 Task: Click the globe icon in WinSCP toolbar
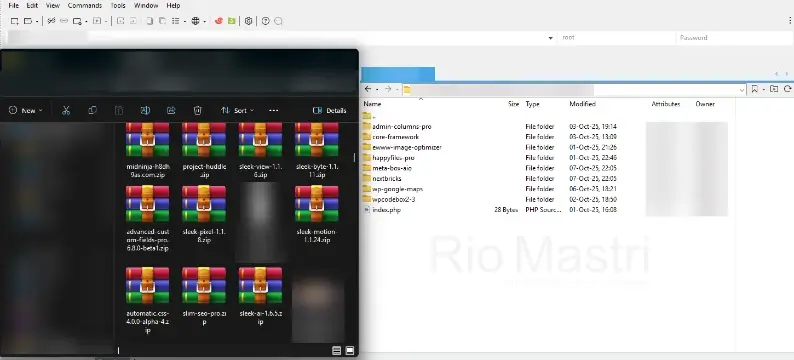195,21
